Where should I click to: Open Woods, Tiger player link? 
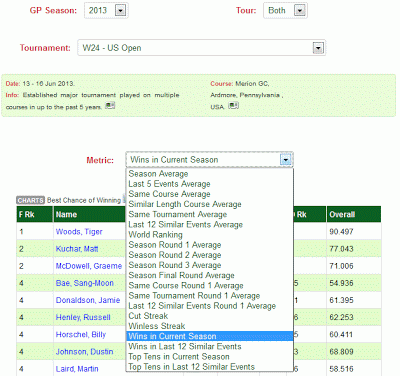click(x=79, y=232)
